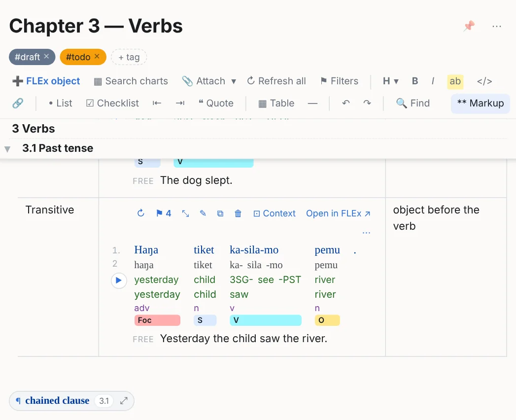Edit the Transitive example with the pencil

203,213
